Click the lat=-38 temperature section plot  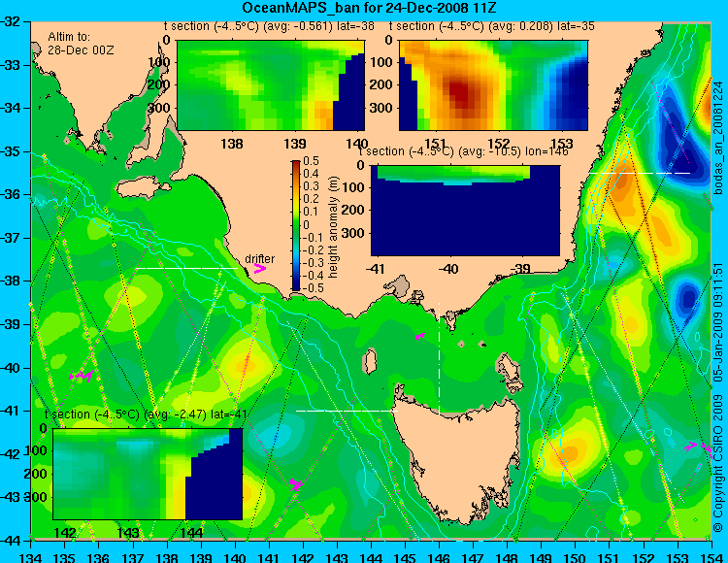point(271,85)
